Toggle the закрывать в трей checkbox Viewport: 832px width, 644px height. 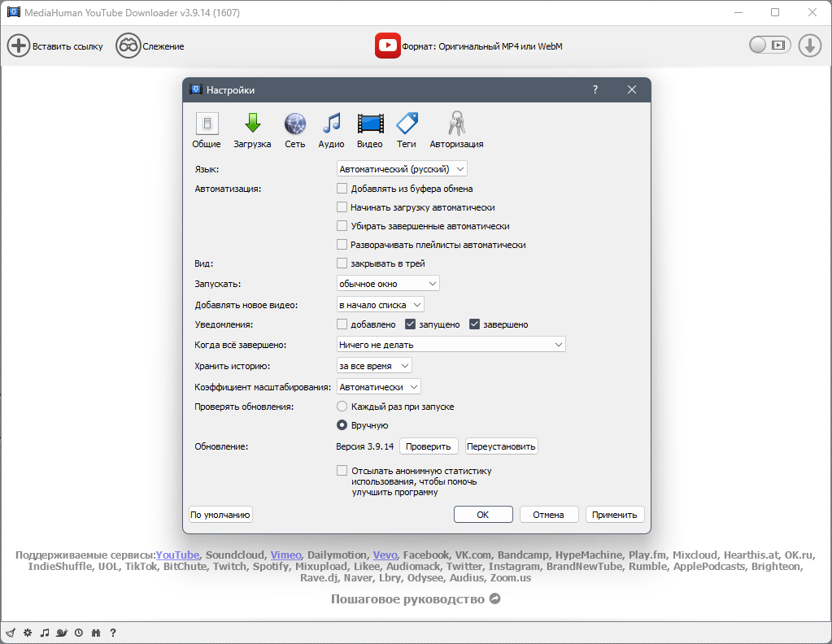(x=342, y=263)
